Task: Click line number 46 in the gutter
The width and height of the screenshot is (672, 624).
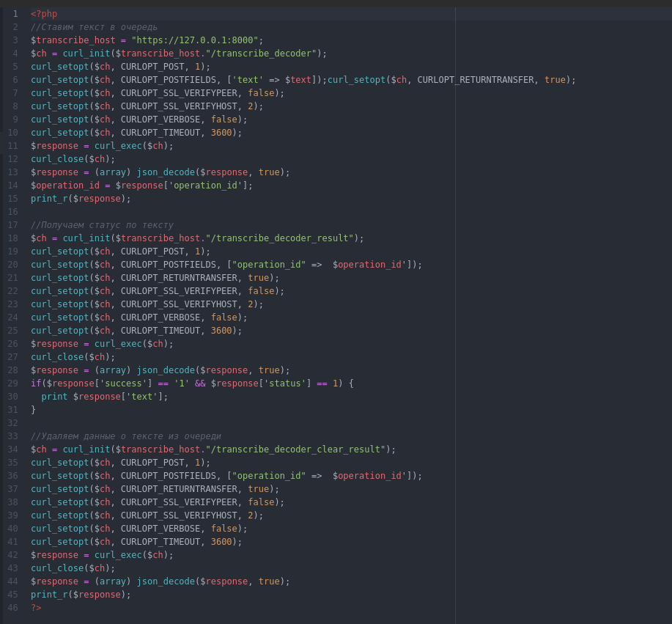Action: [13, 608]
